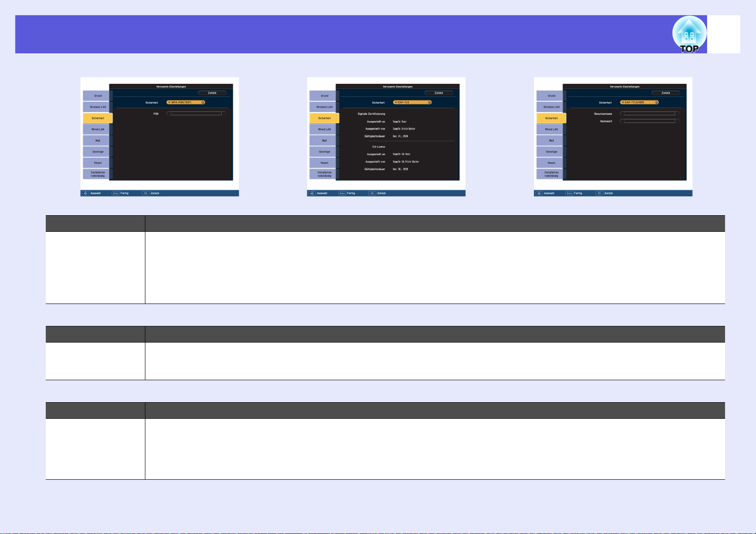
Task: Select Installation vollständig in WPA-PSK(TKIP) screen
Action: pos(98,174)
